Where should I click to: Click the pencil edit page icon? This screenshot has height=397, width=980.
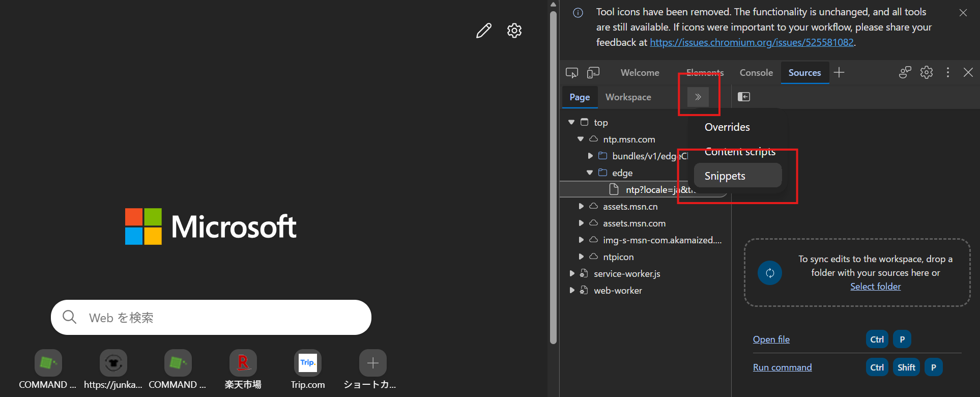pyautogui.click(x=483, y=31)
